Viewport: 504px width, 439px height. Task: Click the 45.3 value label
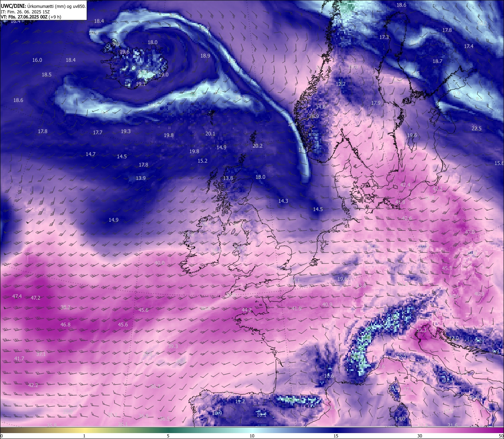click(x=447, y=269)
